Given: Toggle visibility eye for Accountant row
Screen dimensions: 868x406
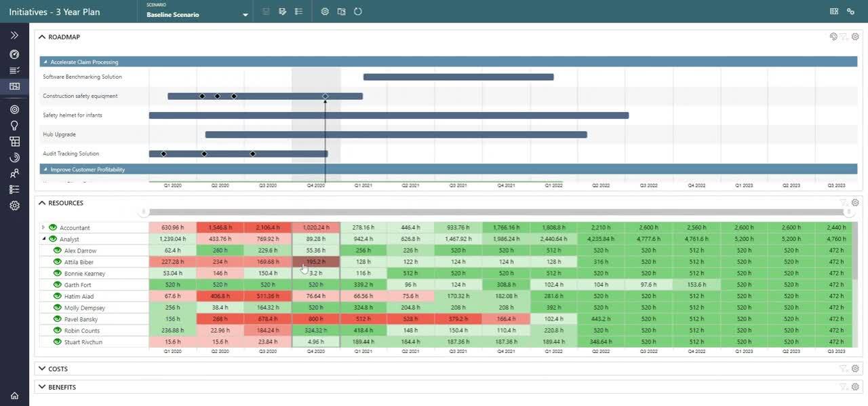Looking at the screenshot, I should (52, 227).
